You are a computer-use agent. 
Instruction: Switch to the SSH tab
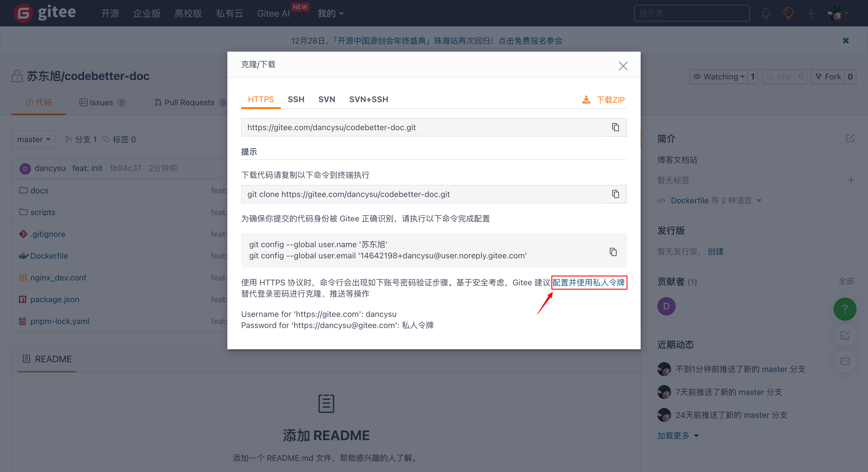coord(296,99)
